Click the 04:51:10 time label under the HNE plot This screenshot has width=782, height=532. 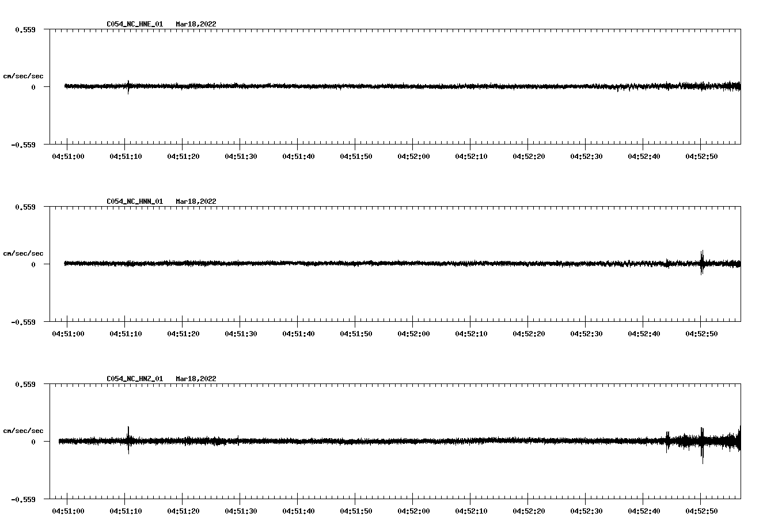point(126,157)
